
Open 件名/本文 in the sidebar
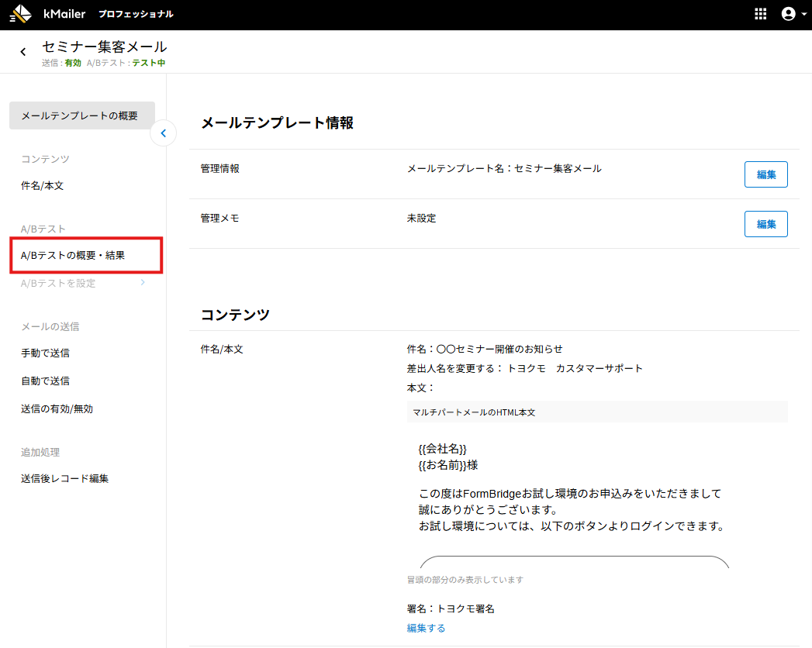(x=42, y=186)
